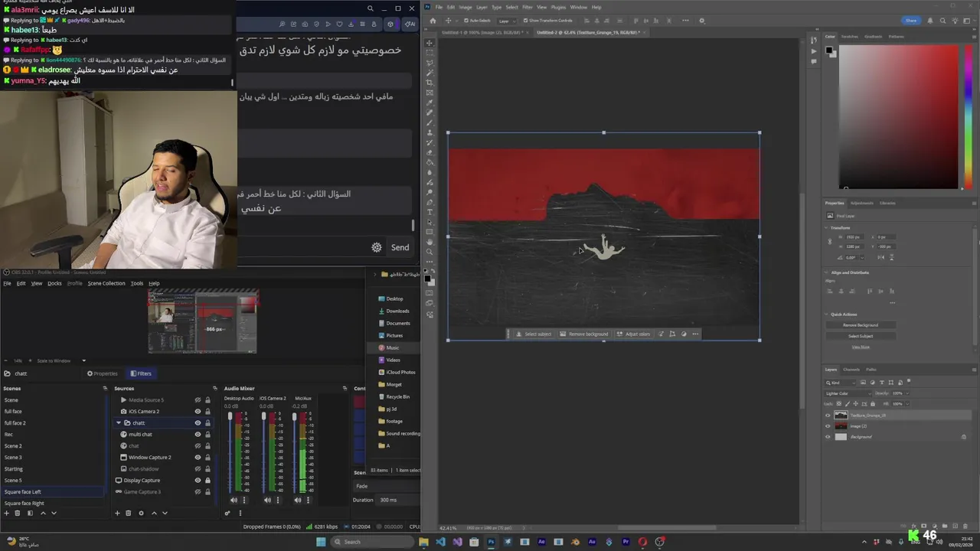The height and width of the screenshot is (551, 980).
Task: Remove selected source with trash icon
Action: click(128, 513)
